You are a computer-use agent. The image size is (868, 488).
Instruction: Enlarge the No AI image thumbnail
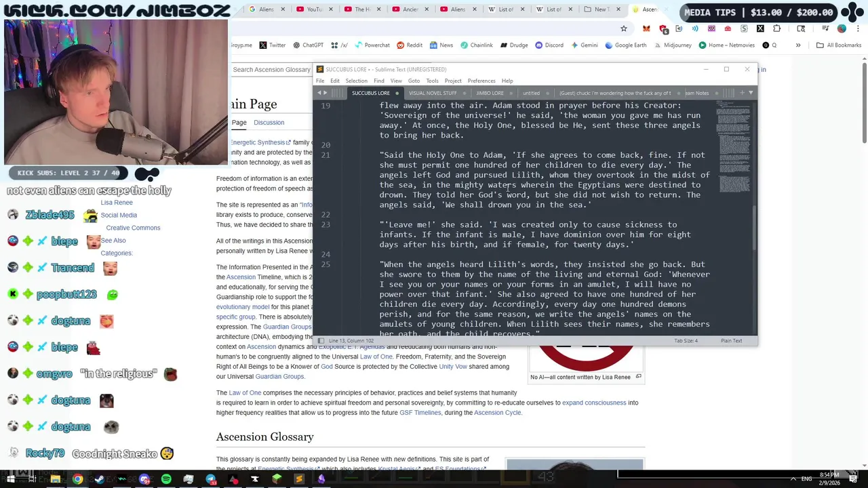(638, 377)
